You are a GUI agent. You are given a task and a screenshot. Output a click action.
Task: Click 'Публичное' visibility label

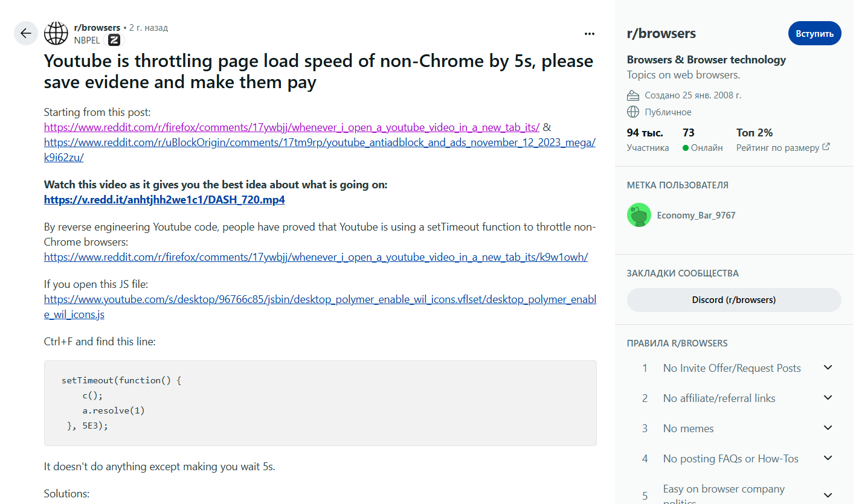click(668, 112)
